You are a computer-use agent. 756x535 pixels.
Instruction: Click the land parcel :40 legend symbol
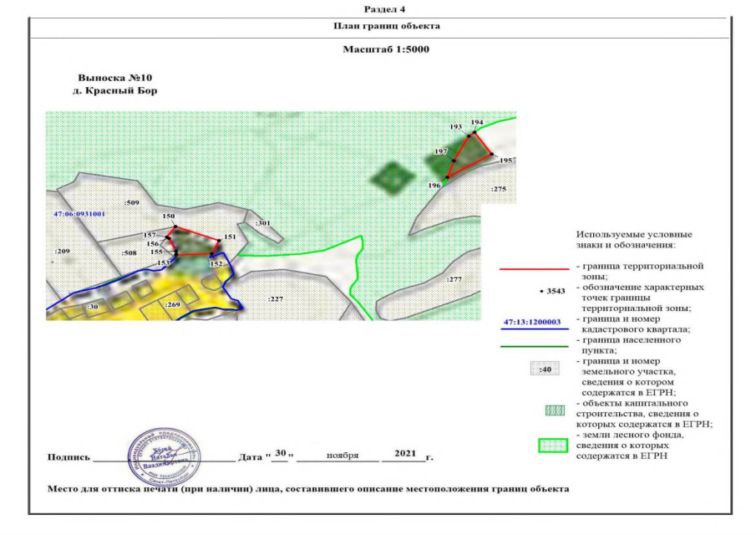[x=546, y=369]
